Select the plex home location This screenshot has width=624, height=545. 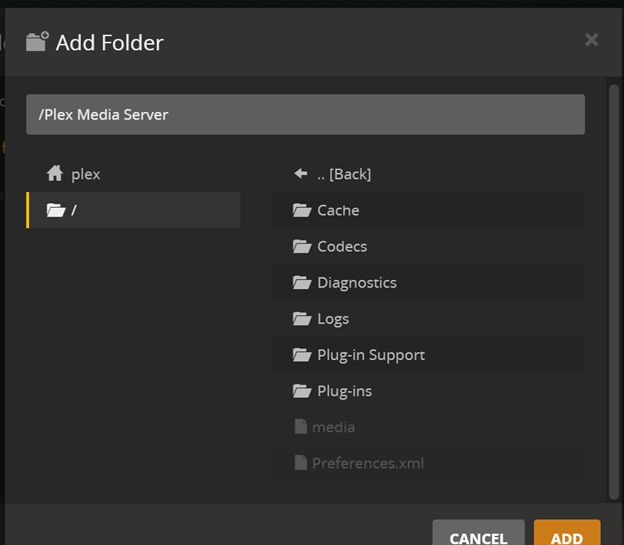[86, 174]
